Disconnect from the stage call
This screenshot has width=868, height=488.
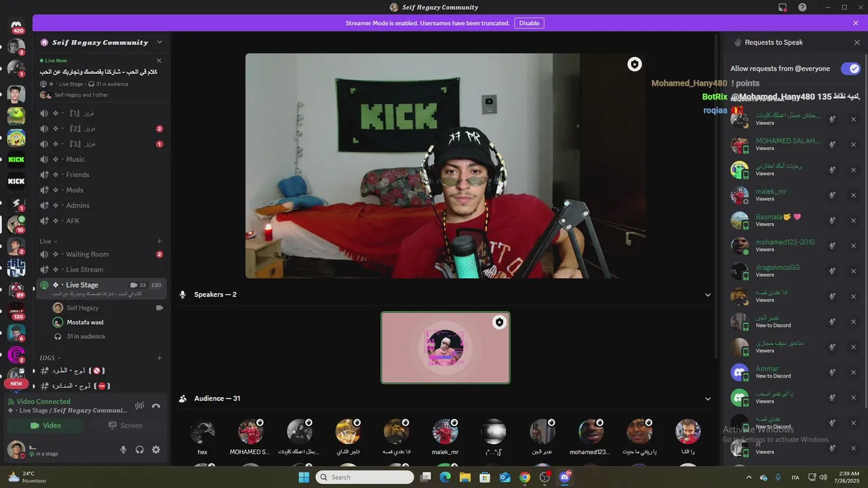156,406
